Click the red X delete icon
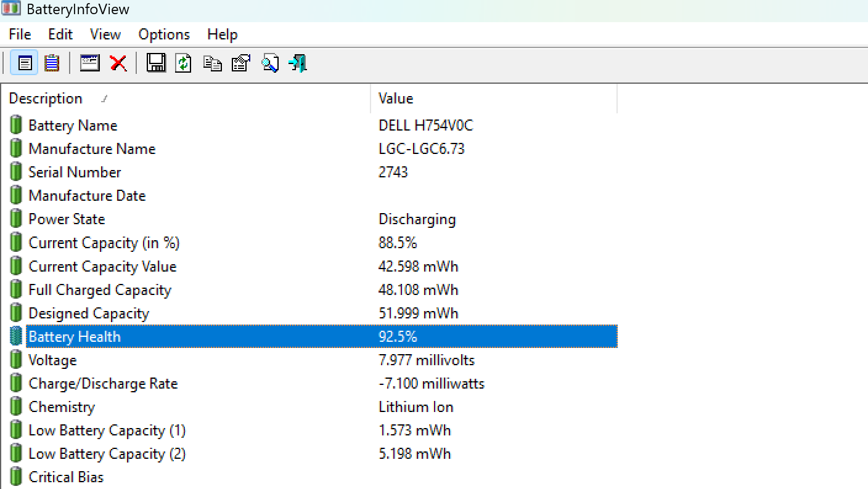 point(118,63)
